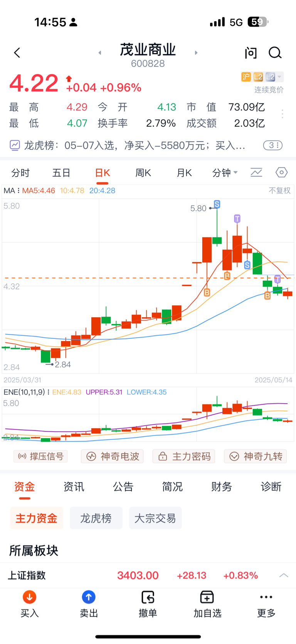Screen dimensions: 296x644
Task: Tap the orange 沪 market badge
Action: tap(246, 77)
